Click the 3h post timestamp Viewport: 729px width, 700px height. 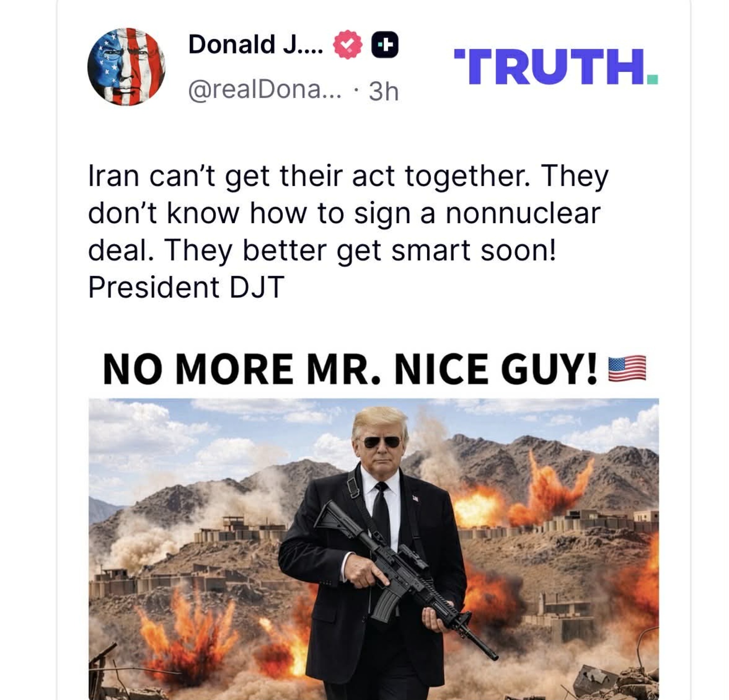pyautogui.click(x=383, y=91)
